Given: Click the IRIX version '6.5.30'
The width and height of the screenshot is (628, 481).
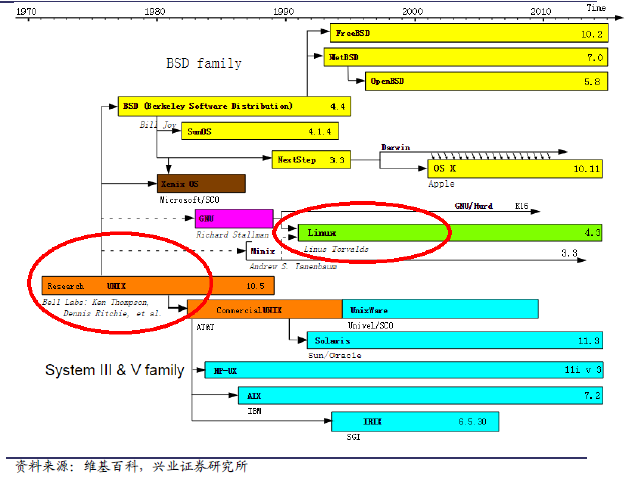Looking at the screenshot, I should (x=472, y=422).
